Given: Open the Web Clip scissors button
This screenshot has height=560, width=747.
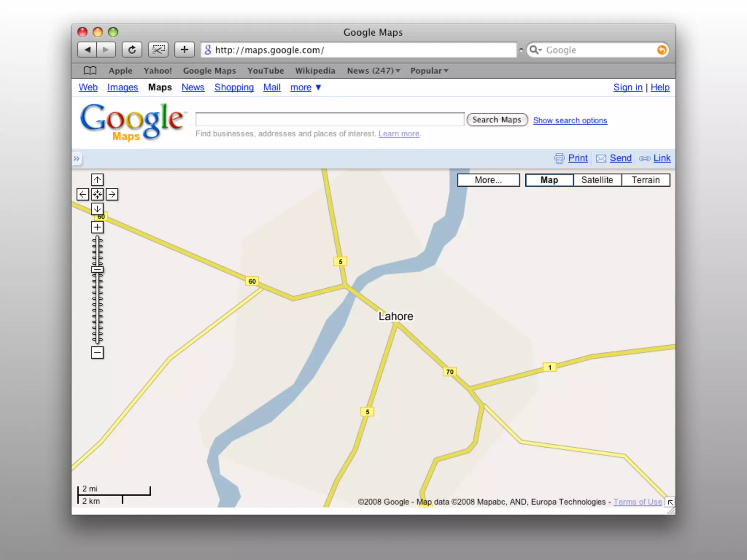Looking at the screenshot, I should point(158,50).
